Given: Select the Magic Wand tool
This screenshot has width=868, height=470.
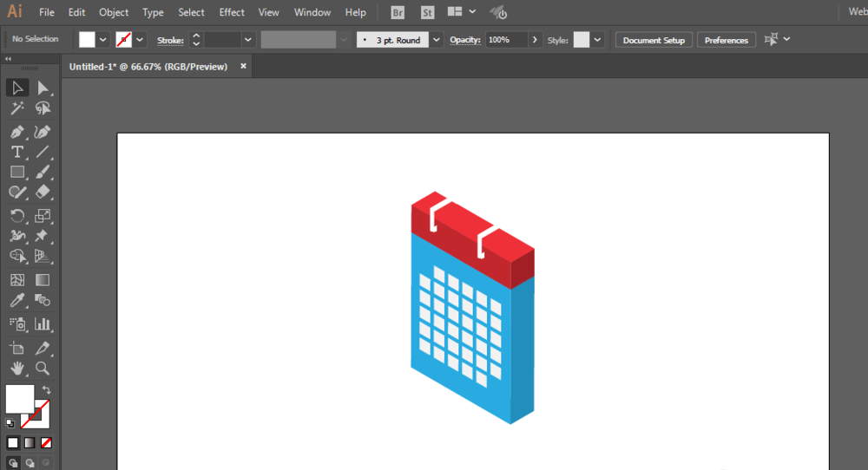Looking at the screenshot, I should coord(16,108).
